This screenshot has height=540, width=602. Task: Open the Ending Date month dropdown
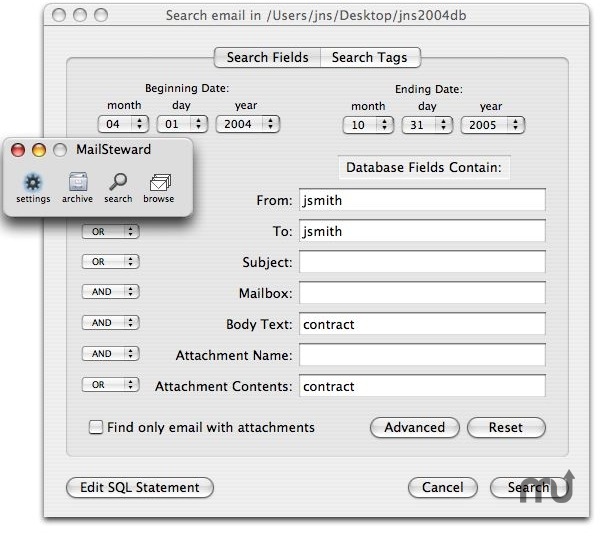pos(368,125)
